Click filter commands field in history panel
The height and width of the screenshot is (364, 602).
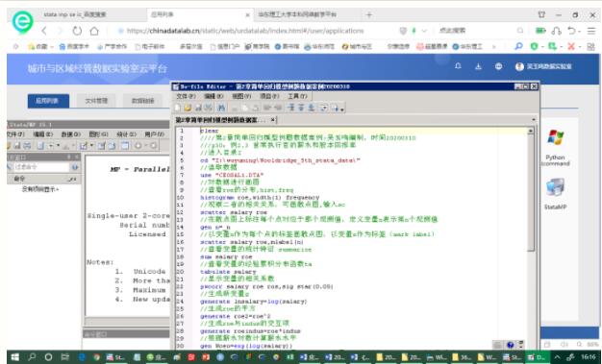point(41,167)
